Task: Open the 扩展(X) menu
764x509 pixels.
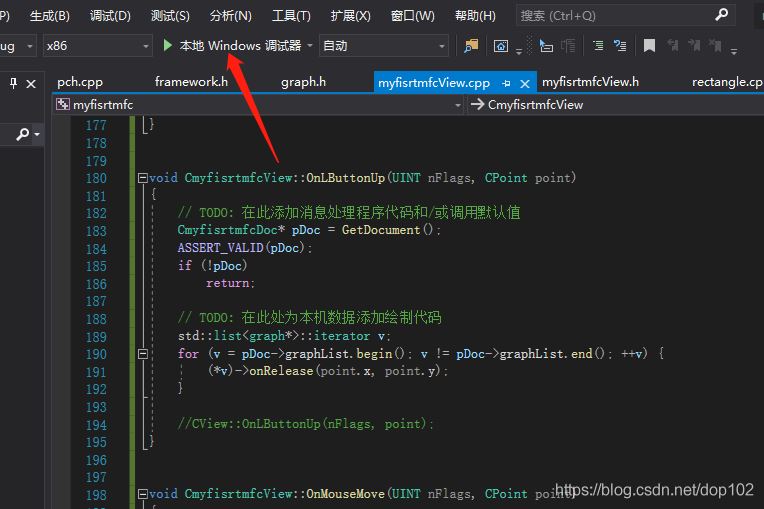Action: [350, 16]
